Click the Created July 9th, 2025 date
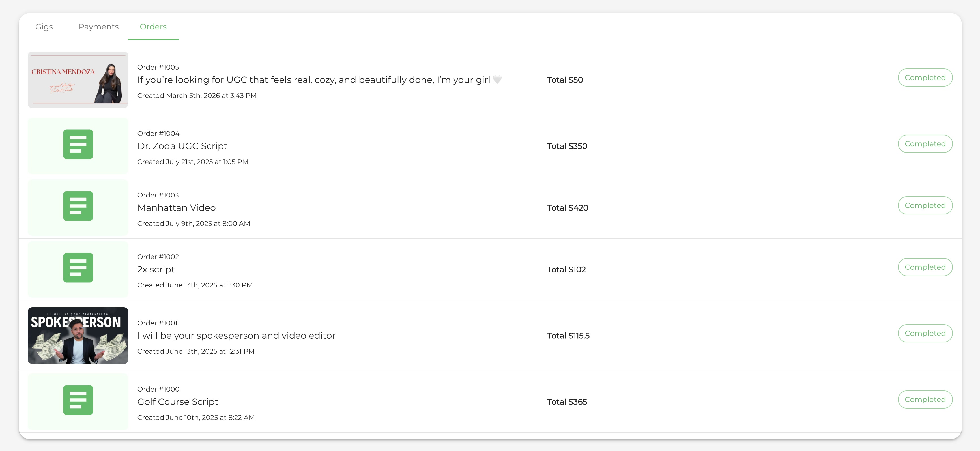Image resolution: width=980 pixels, height=451 pixels. point(194,224)
